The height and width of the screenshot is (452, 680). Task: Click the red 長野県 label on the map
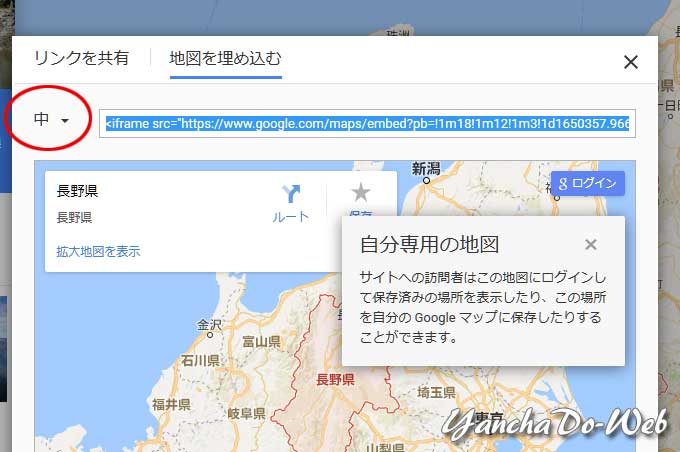click(335, 379)
